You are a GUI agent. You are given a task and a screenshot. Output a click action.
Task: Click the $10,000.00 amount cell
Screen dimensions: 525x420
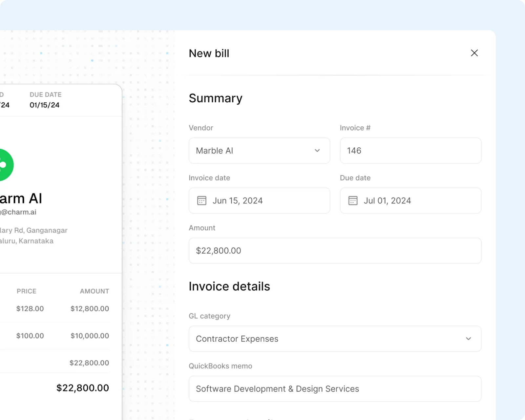point(90,336)
